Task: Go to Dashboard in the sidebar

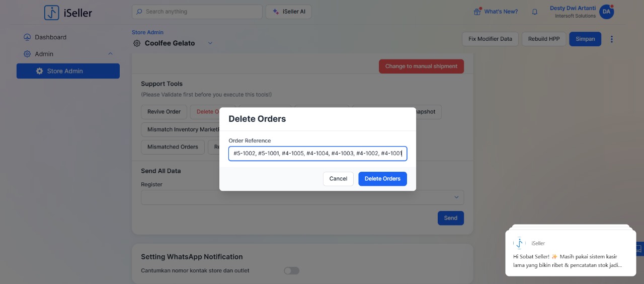Action: point(50,37)
